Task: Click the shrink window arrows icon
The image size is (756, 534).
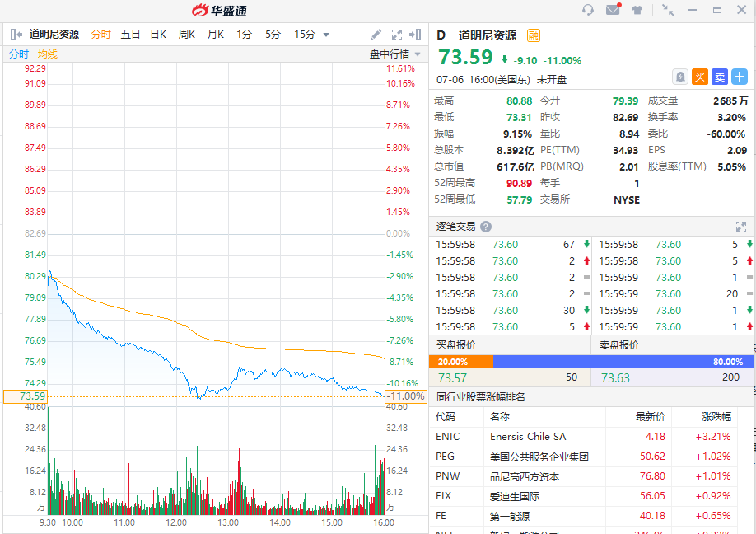Action: [668, 10]
